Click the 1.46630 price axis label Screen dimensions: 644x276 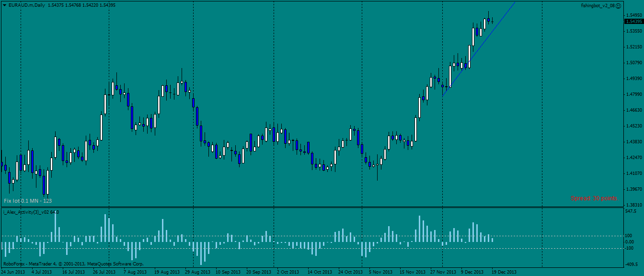pyautogui.click(x=633, y=110)
